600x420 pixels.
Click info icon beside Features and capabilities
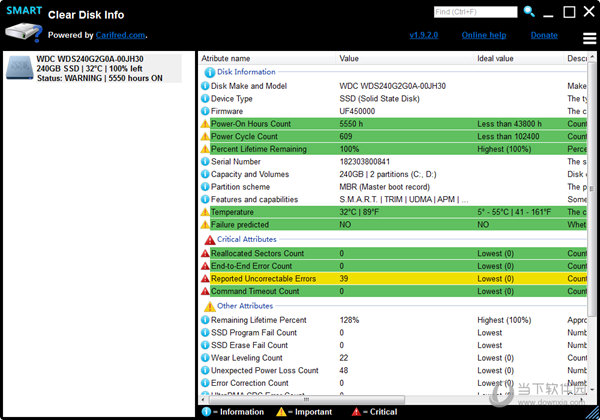point(205,200)
